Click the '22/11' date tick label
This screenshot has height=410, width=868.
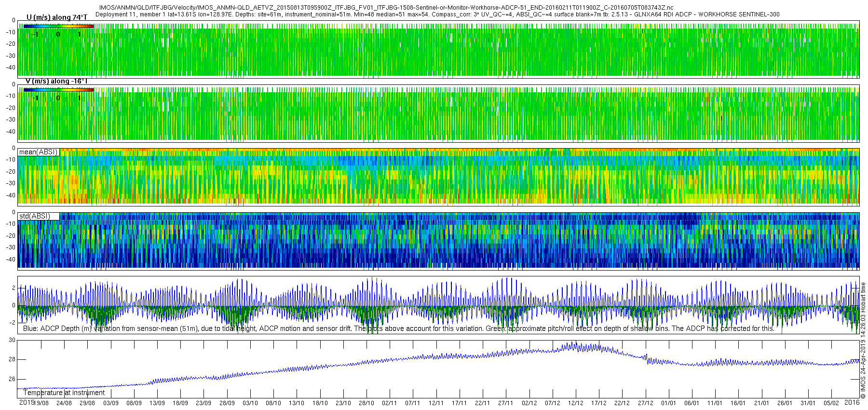pyautogui.click(x=483, y=403)
